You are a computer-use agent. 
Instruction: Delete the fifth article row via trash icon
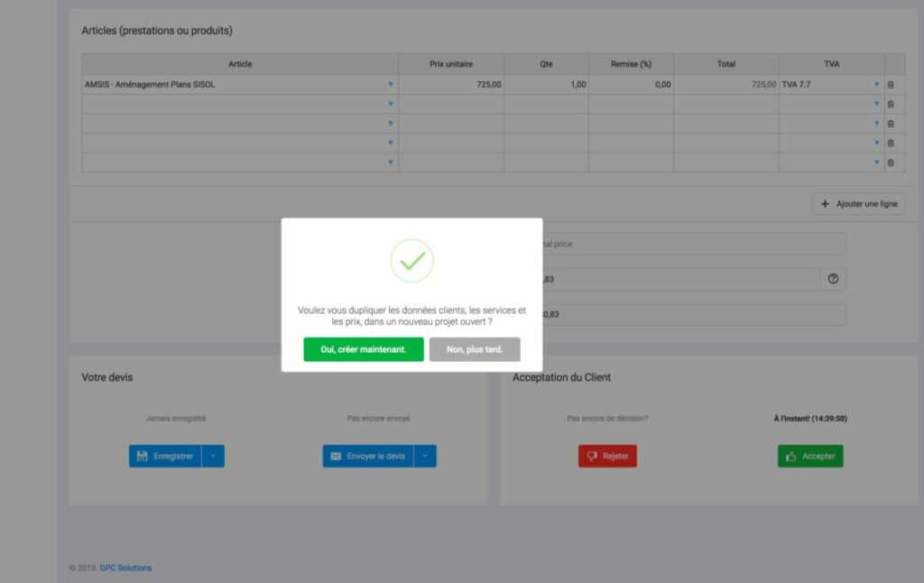pos(891,162)
